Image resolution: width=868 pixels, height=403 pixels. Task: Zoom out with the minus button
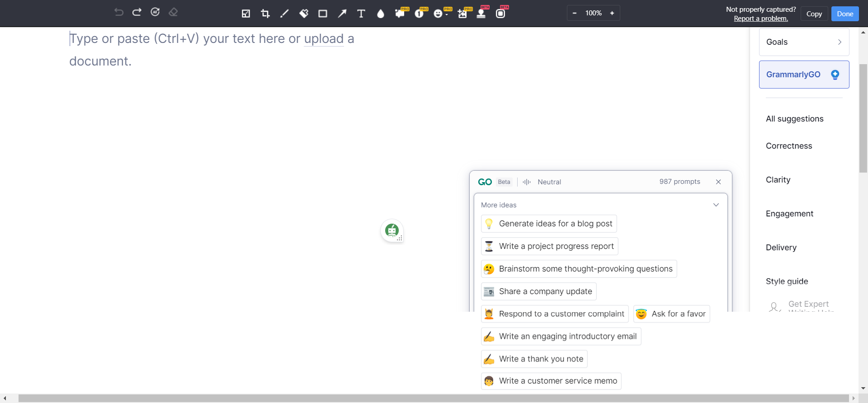(575, 13)
